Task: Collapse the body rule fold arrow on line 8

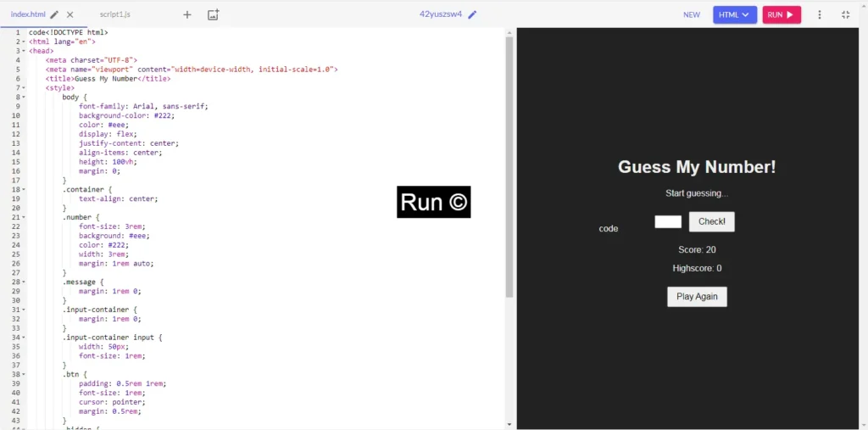Action: pos(24,98)
